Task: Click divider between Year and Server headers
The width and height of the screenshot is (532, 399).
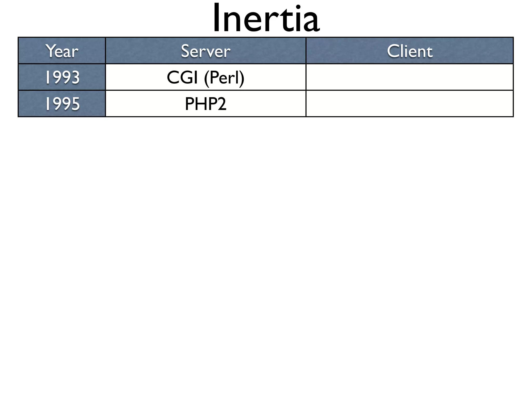Action: (105, 51)
